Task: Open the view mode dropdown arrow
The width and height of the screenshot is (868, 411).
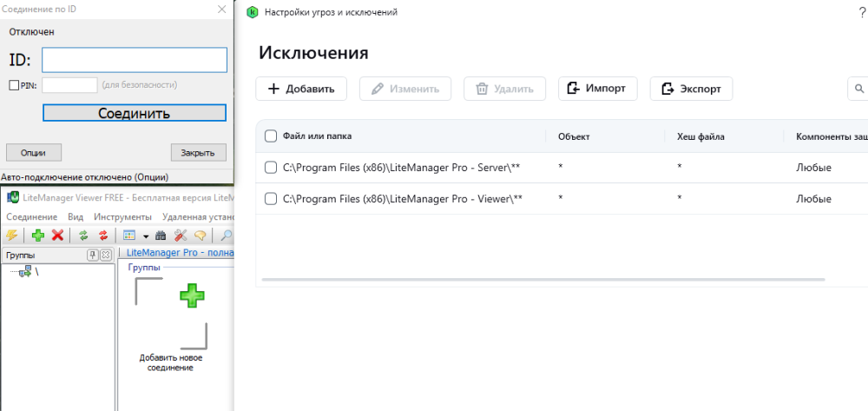Action: click(x=146, y=236)
